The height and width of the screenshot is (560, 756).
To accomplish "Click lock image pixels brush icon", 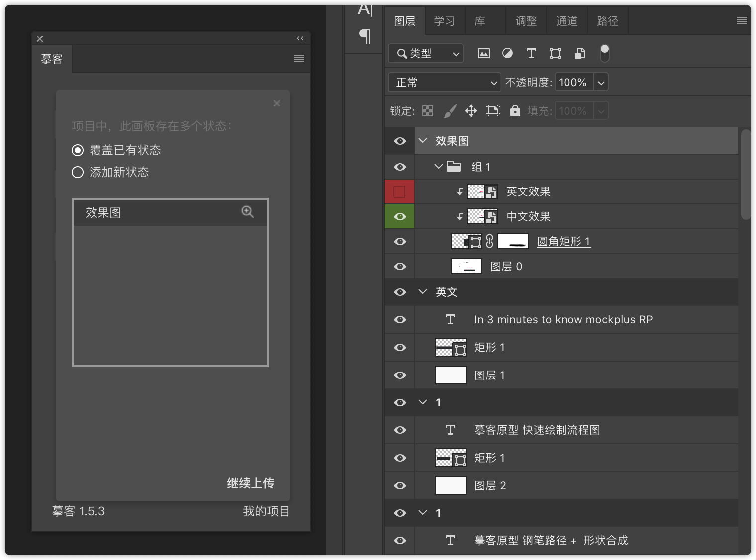I will [450, 111].
